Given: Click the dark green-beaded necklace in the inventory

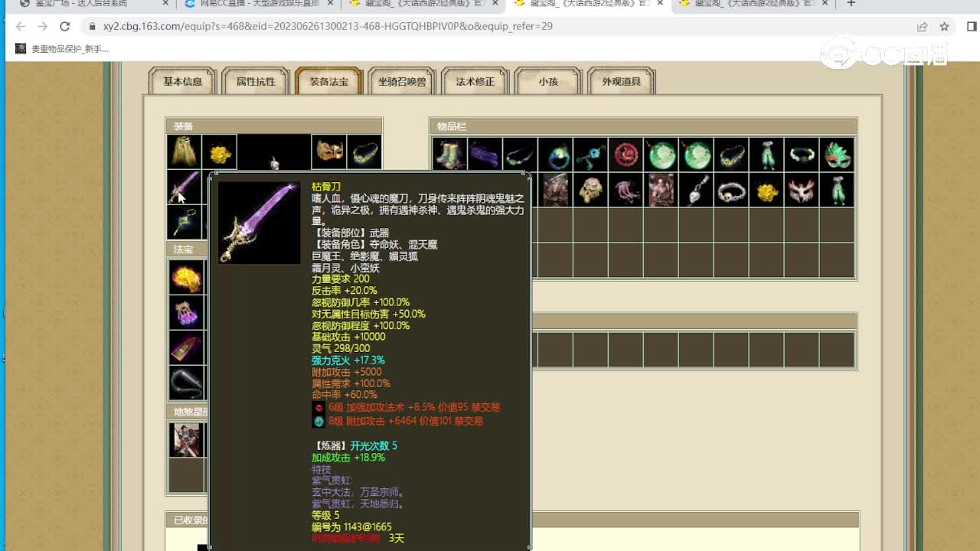Looking at the screenshot, I should point(520,155).
